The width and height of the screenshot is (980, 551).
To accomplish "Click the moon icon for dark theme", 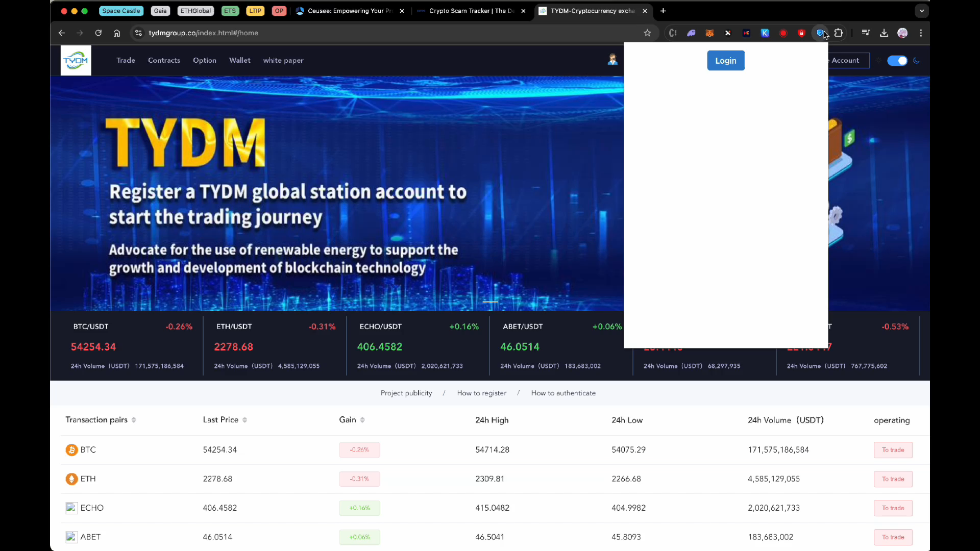I will [916, 61].
